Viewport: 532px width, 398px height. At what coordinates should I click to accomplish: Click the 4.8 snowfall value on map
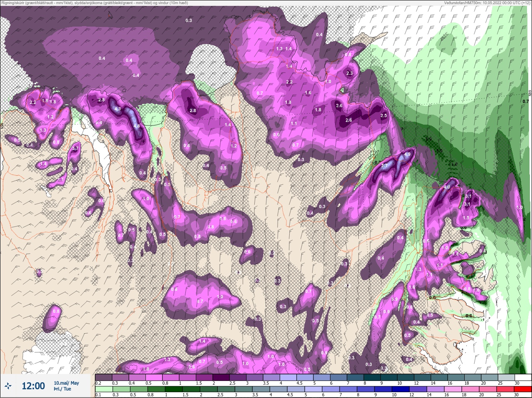pos(136,125)
